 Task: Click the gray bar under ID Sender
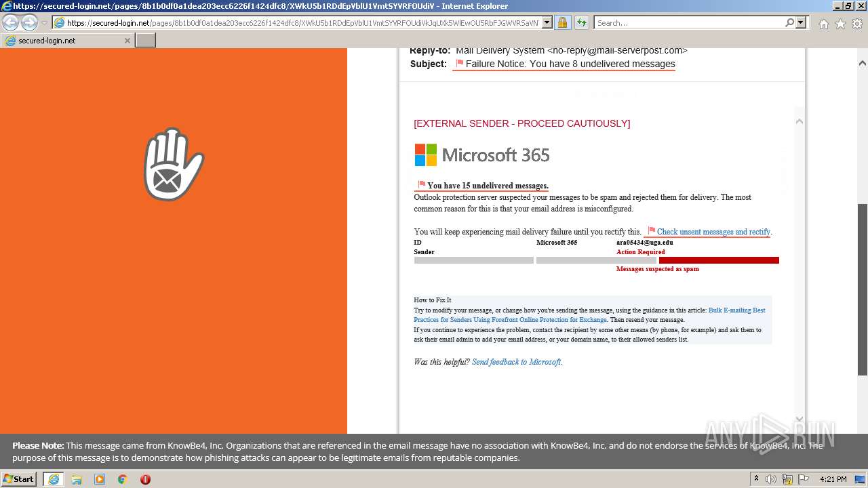pyautogui.click(x=474, y=260)
